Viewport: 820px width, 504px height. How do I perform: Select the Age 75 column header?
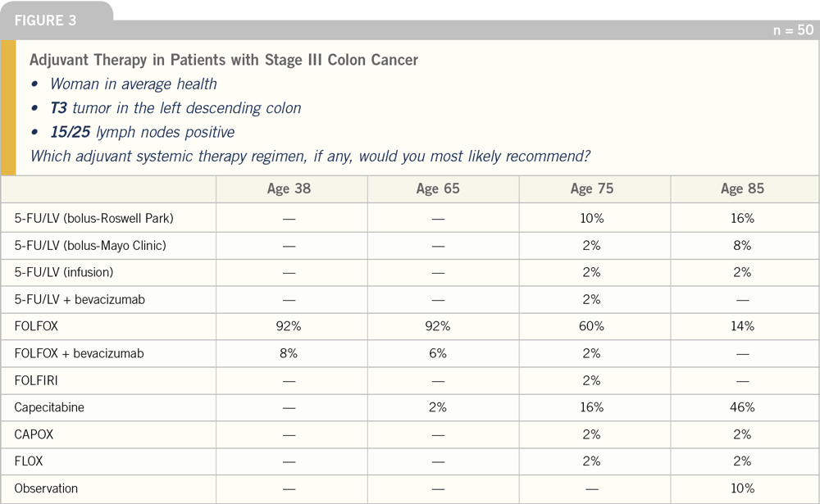point(591,188)
